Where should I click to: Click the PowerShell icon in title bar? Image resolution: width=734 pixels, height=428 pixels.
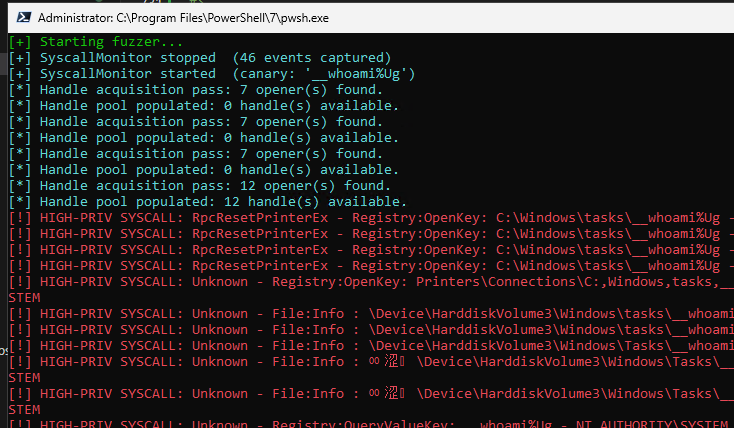(24, 18)
